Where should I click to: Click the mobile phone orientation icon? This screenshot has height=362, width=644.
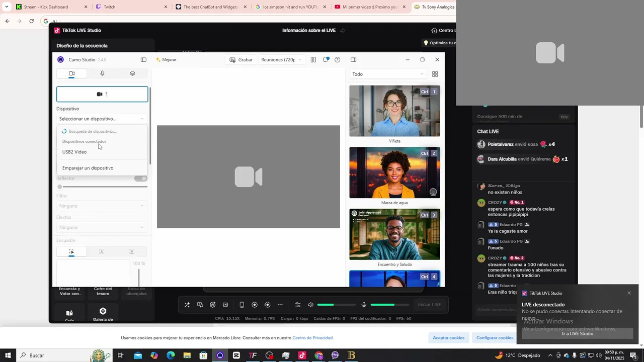pyautogui.click(x=242, y=305)
